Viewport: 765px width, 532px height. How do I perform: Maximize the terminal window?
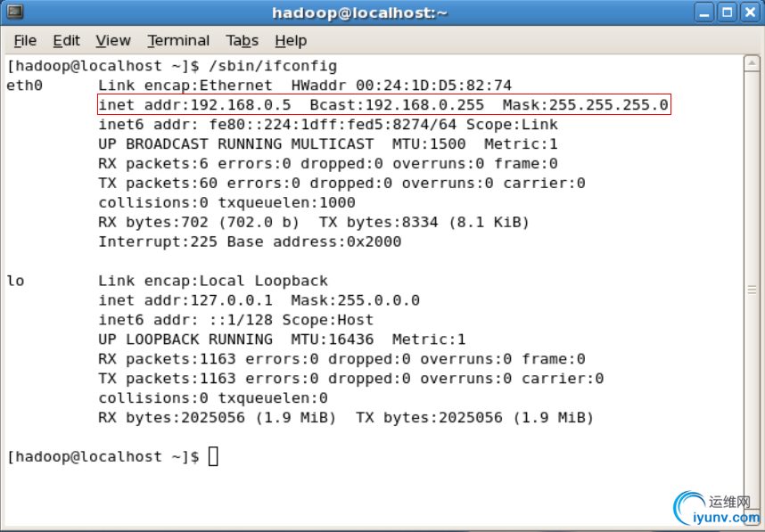point(727,12)
